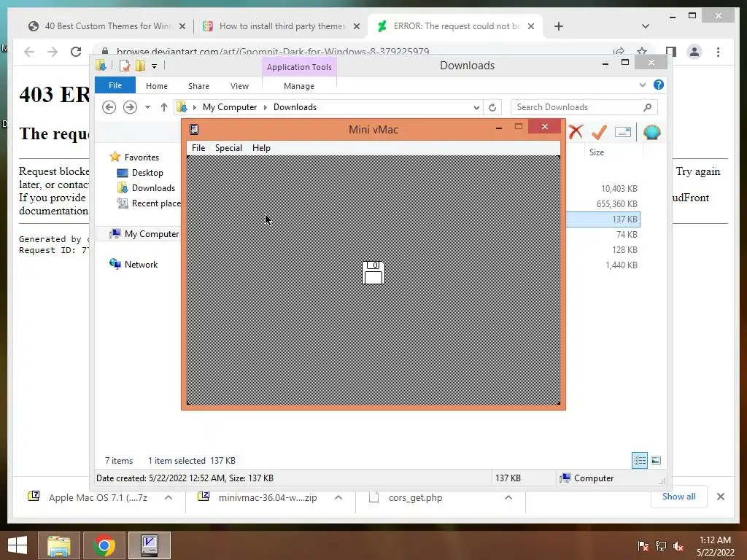Open explorer Help question mark icon
Image resolution: width=747 pixels, height=560 pixels.
(x=659, y=85)
